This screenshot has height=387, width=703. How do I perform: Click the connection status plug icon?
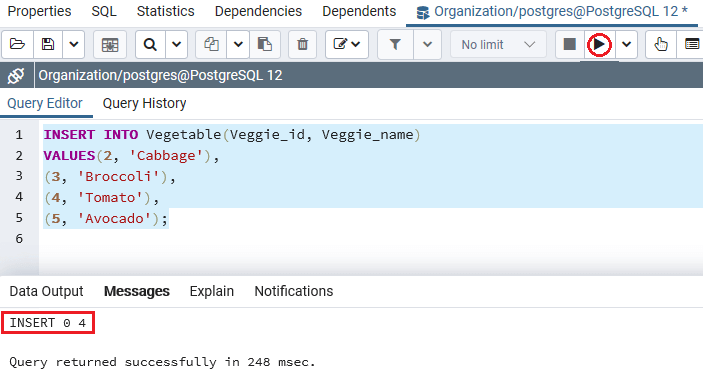click(16, 75)
